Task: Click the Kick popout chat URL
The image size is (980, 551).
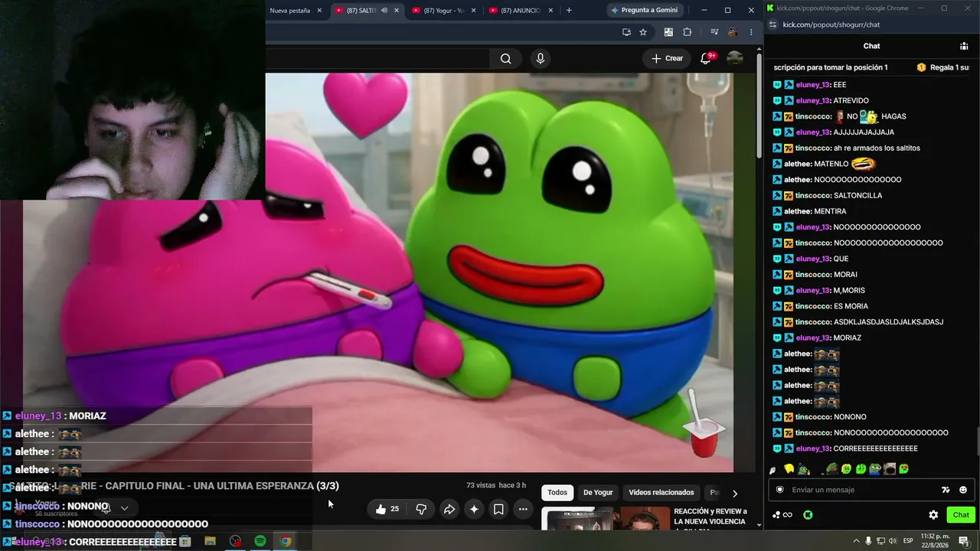Action: [832, 24]
